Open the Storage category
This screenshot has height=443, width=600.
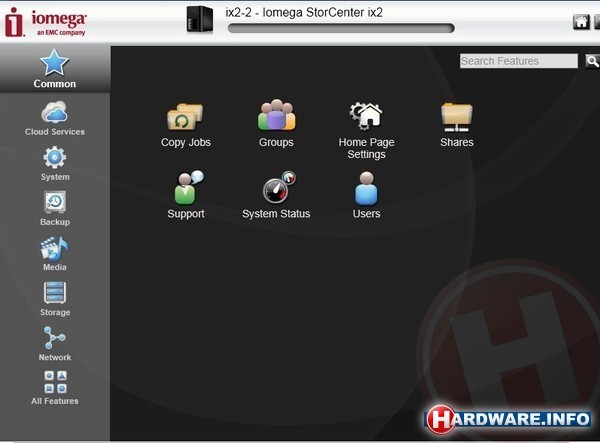55,299
